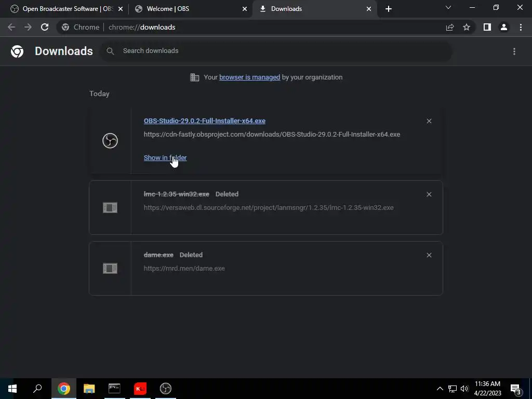
Task: Click the magnifier icon in search box
Action: (110, 51)
